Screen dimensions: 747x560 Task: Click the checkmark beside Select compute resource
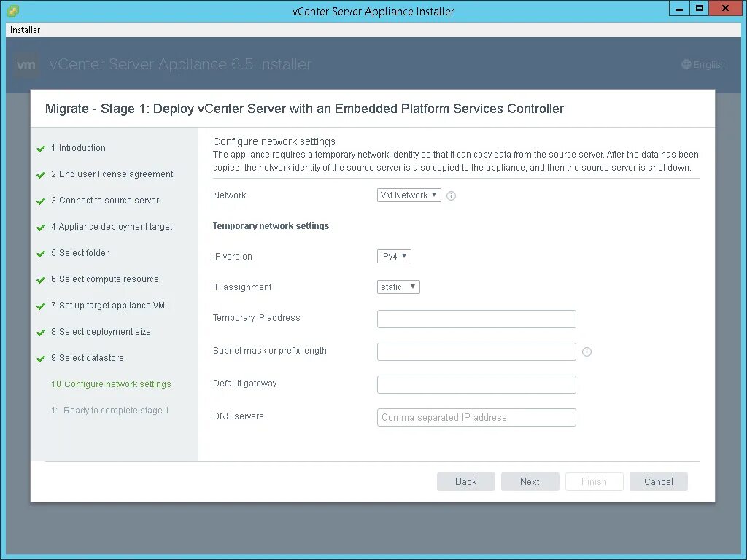pos(41,280)
